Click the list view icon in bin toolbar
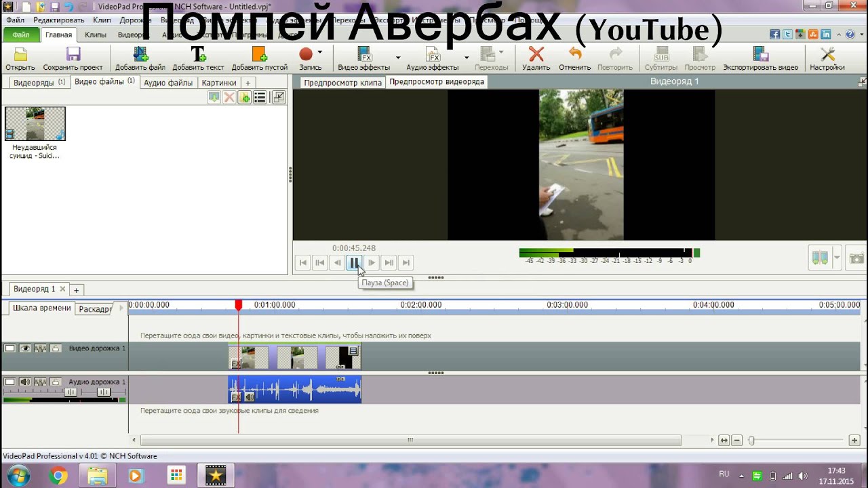The image size is (868, 488). (x=260, y=98)
